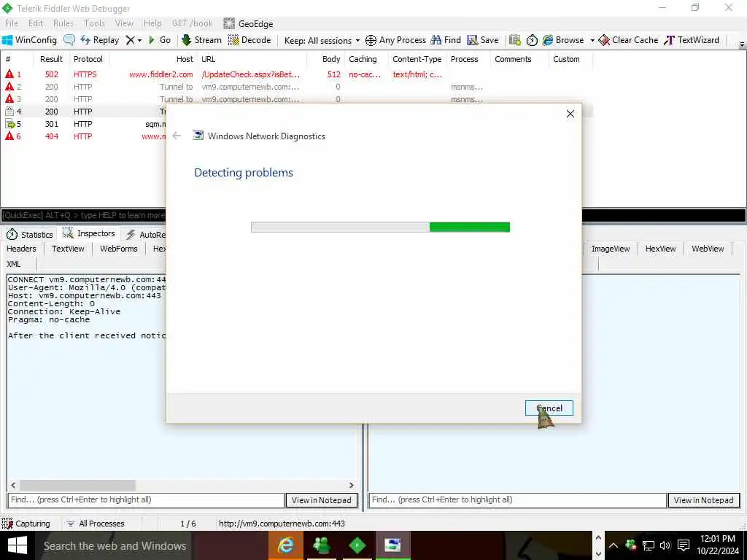
Task: Save sessions with Save button
Action: [x=483, y=40]
